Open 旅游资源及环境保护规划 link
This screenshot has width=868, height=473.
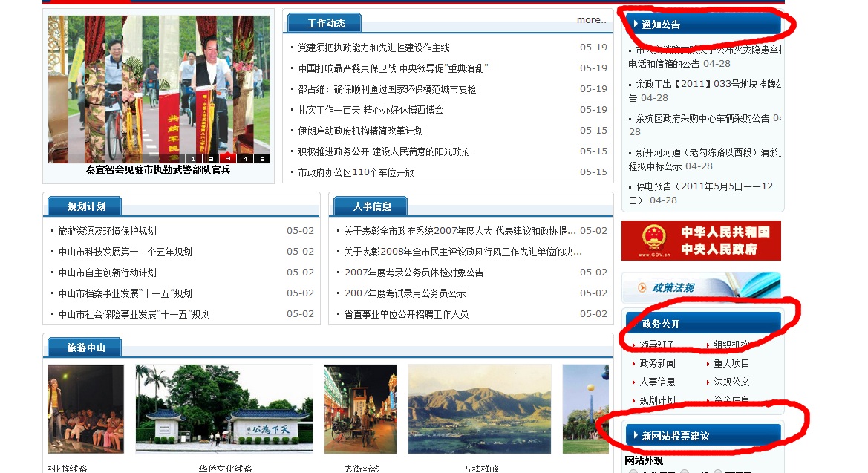[108, 231]
